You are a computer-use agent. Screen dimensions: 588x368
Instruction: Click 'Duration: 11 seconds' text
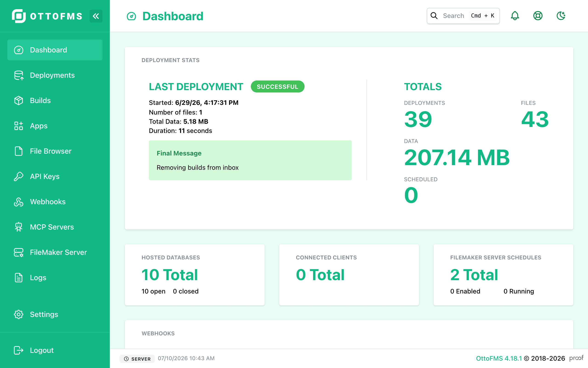[x=181, y=131]
